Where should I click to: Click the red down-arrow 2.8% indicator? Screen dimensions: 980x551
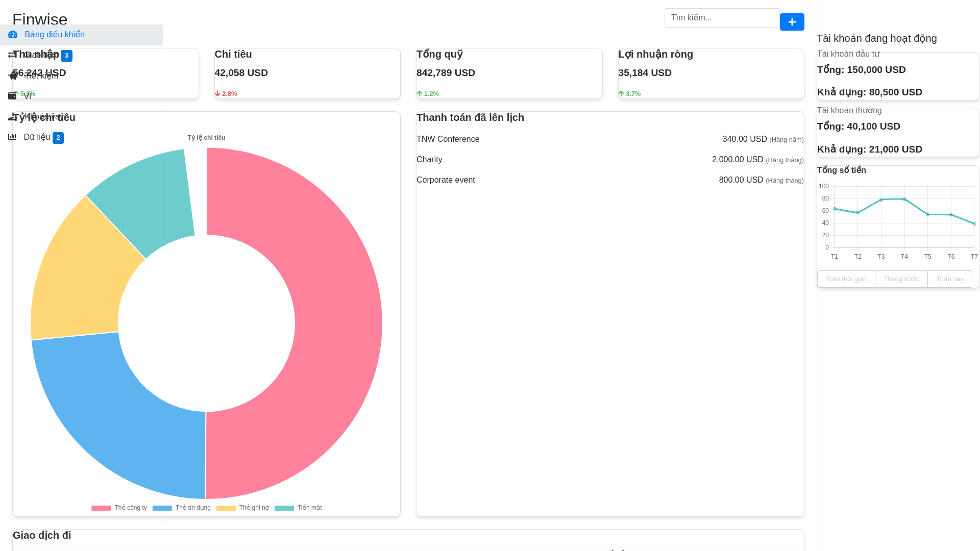[226, 94]
